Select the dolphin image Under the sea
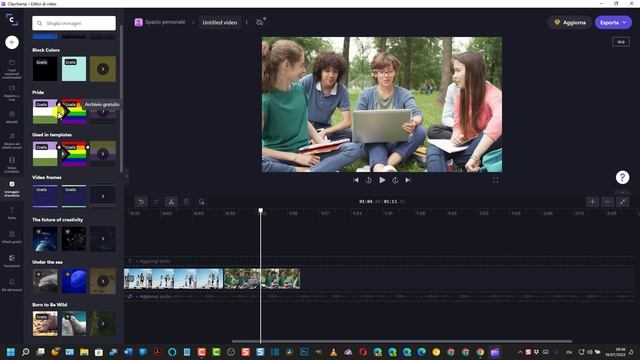 click(45, 281)
